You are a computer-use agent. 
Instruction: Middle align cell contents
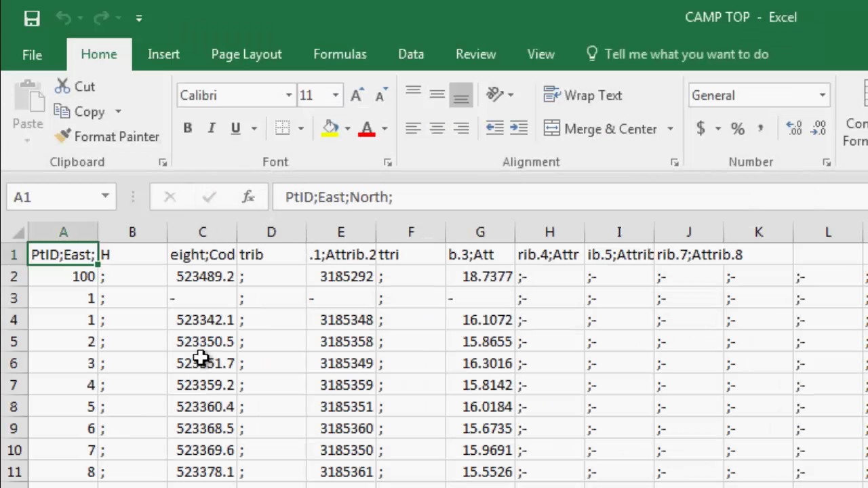[437, 95]
